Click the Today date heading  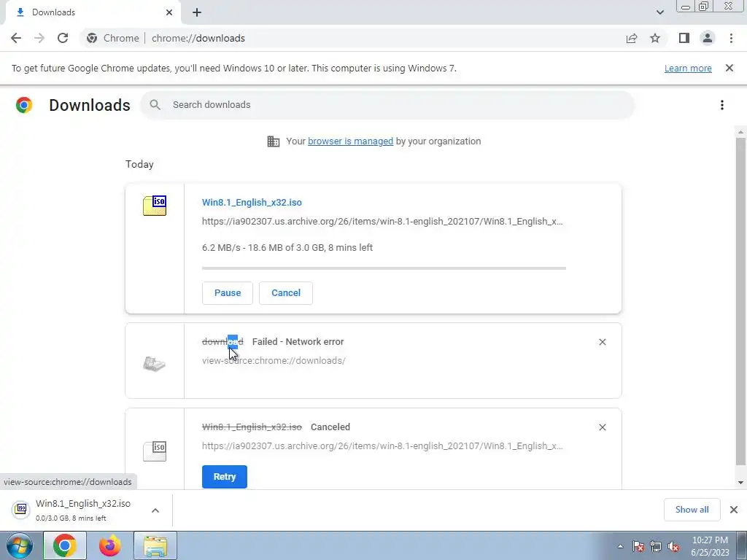[139, 164]
